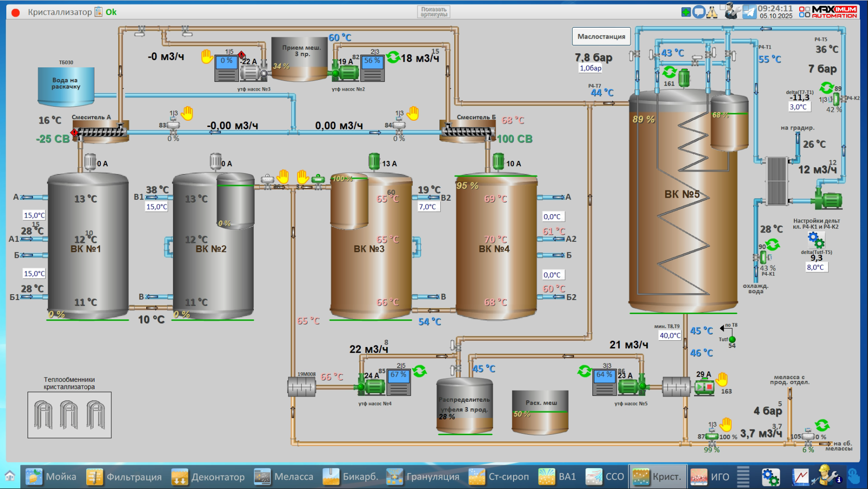
Task: Click heat exchanger icons of crystallizer
Action: tap(69, 415)
